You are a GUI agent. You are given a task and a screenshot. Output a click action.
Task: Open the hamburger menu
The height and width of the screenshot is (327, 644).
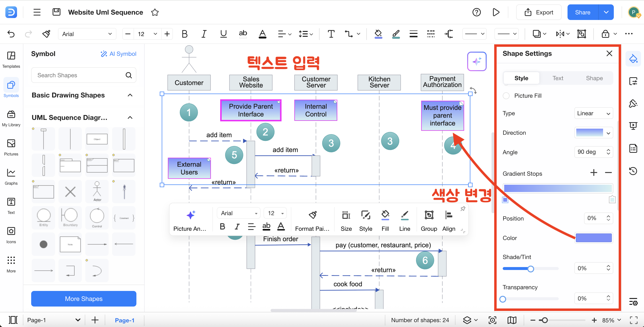37,12
